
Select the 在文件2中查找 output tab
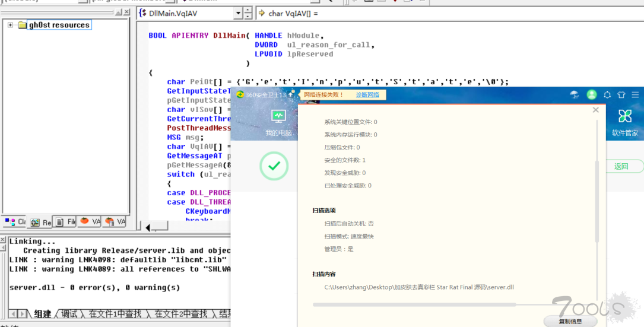(180, 315)
